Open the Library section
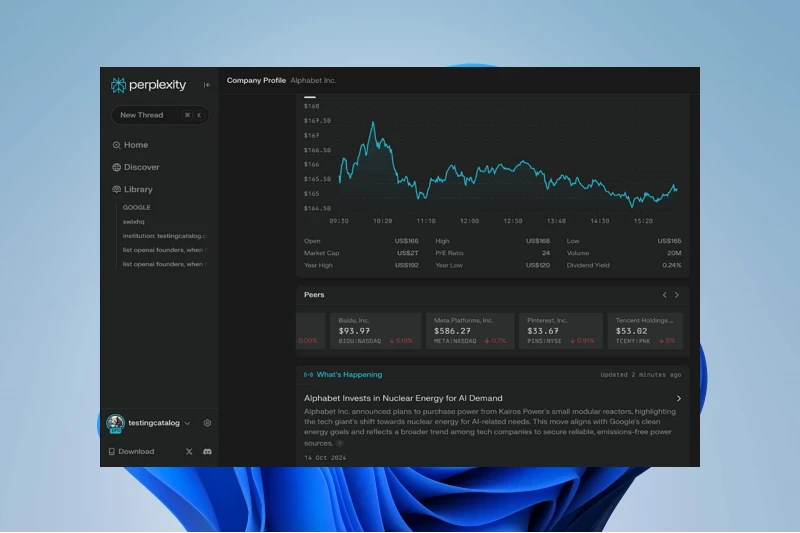 [x=132, y=189]
